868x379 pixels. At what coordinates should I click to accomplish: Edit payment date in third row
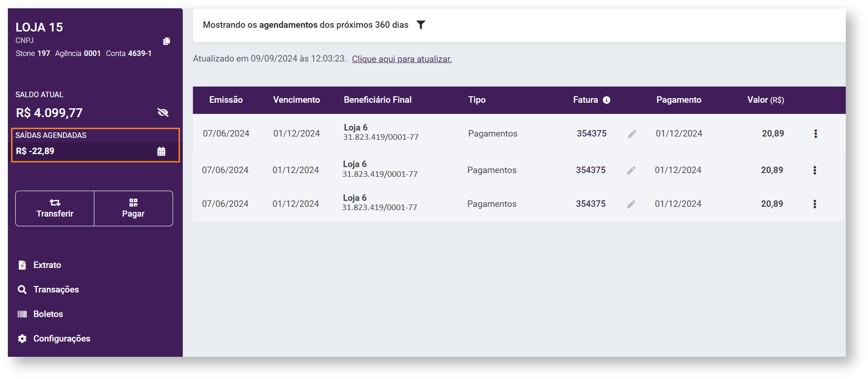631,204
